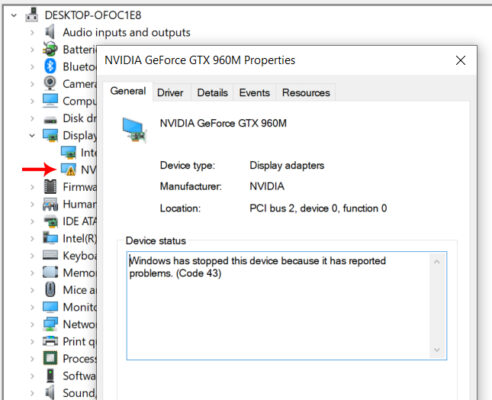
Task: Open the Details tab
Action: pos(212,93)
